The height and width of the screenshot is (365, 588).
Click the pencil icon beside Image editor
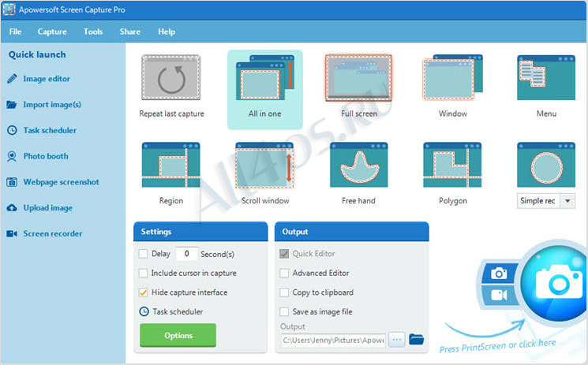12,79
